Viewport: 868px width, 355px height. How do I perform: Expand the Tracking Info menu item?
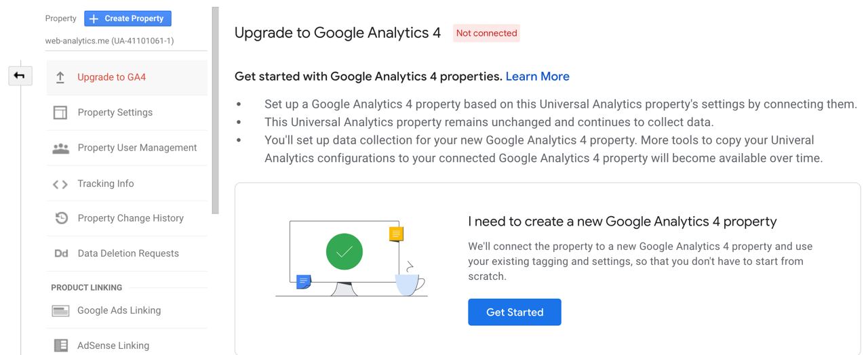point(106,184)
